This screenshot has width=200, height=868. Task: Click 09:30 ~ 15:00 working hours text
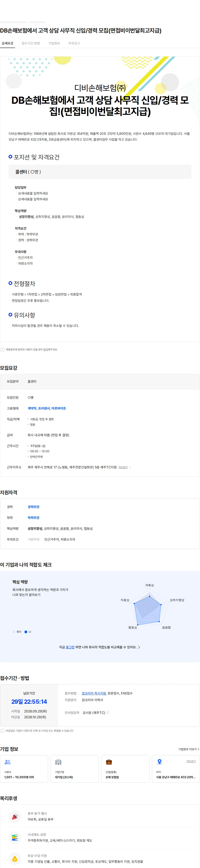coord(40,452)
